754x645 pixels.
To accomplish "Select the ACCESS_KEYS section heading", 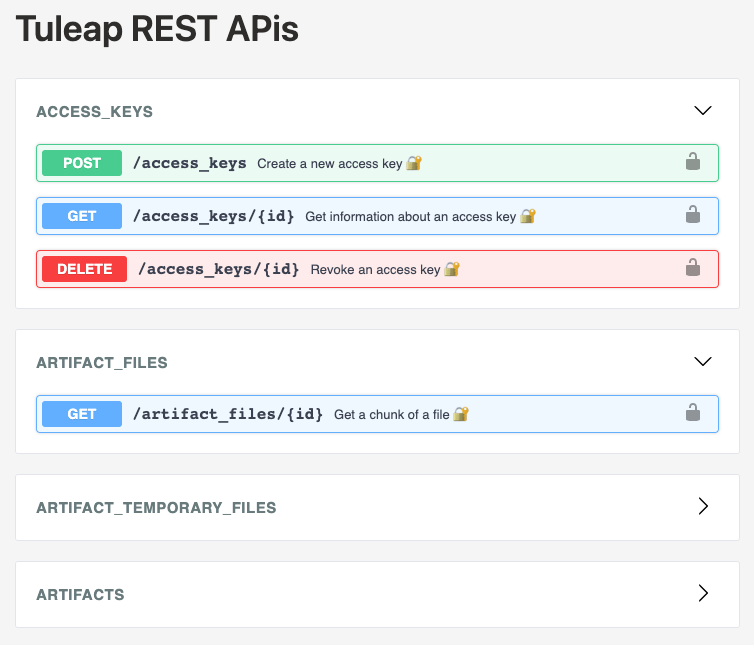I will tap(94, 112).
